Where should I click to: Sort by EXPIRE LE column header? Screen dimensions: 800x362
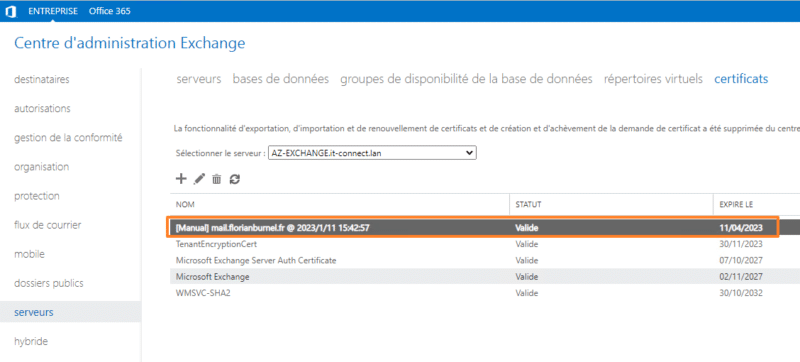click(x=736, y=204)
